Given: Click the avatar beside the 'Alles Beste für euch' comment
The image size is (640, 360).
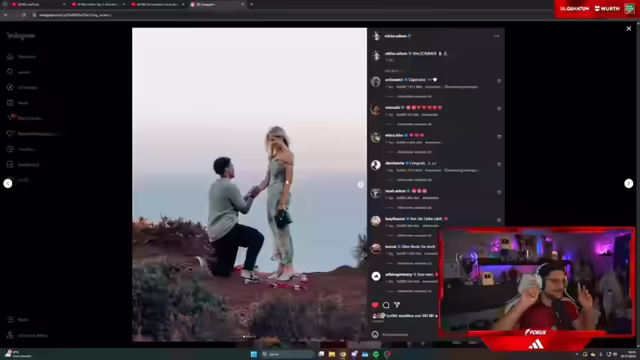Looking at the screenshot, I should (x=376, y=249).
